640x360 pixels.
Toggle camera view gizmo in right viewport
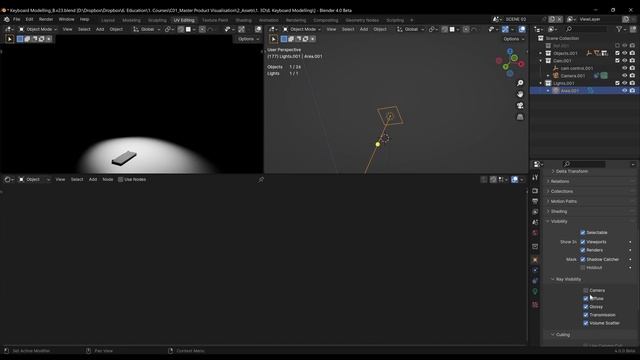[520, 106]
